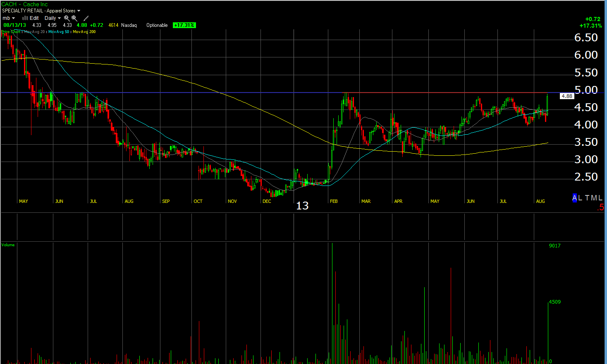Select the MovAvg 50 indicator label
This screenshot has height=364, width=607.
[x=59, y=32]
